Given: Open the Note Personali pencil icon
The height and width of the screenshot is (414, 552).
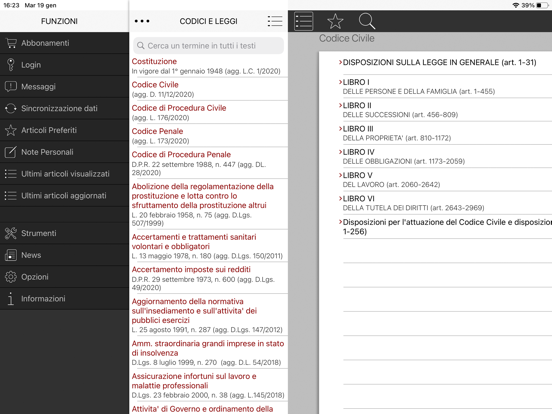Looking at the screenshot, I should (11, 152).
